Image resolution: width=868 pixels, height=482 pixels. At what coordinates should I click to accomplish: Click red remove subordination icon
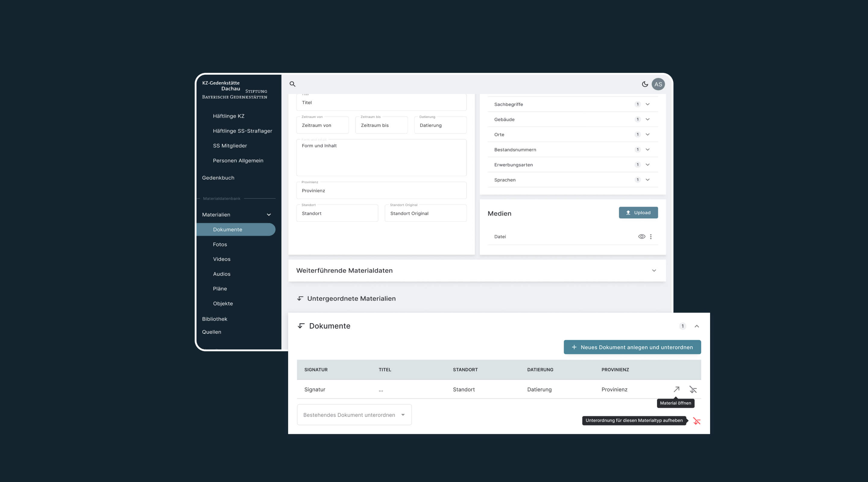(697, 421)
